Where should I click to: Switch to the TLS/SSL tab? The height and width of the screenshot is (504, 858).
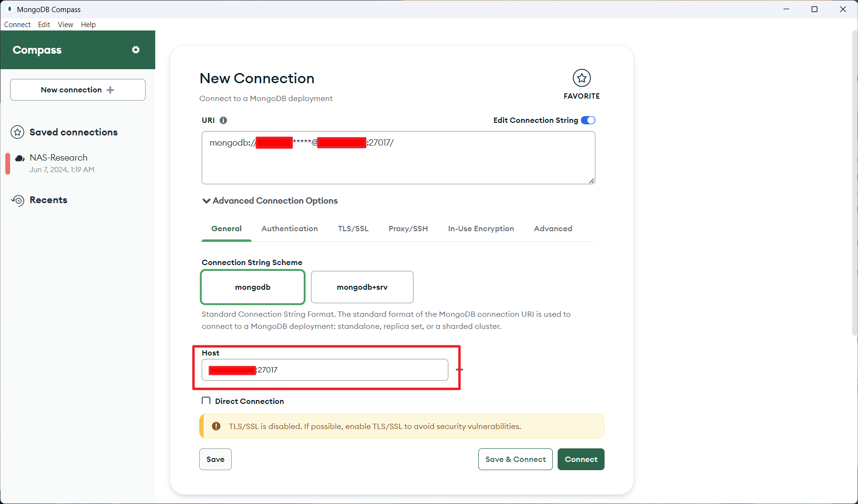[353, 229]
